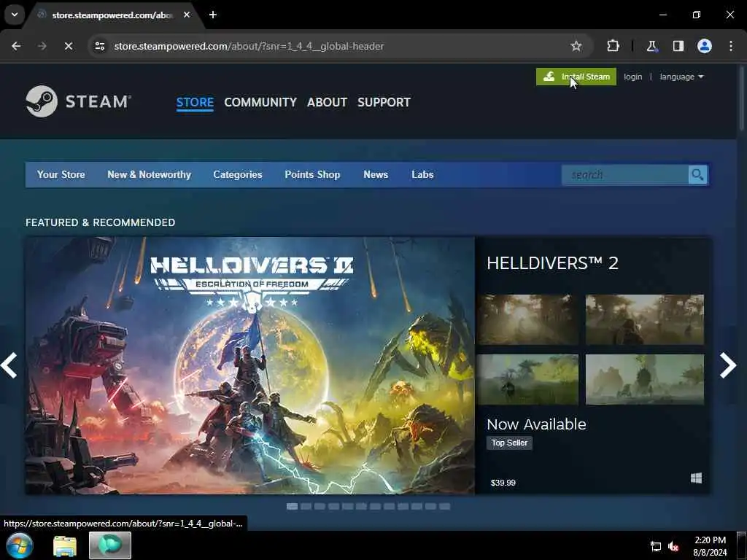Close the store.steampowered.com tab
Image resolution: width=747 pixels, height=560 pixels.
[x=187, y=15]
